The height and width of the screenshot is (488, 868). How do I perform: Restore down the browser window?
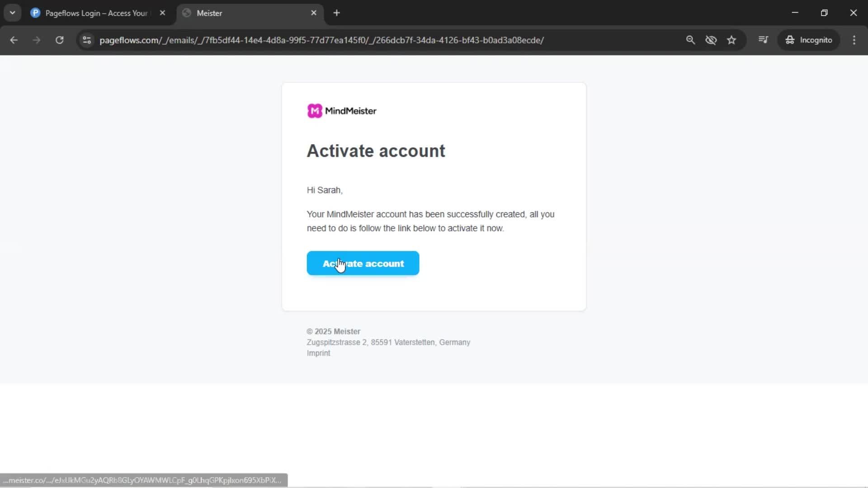point(824,13)
